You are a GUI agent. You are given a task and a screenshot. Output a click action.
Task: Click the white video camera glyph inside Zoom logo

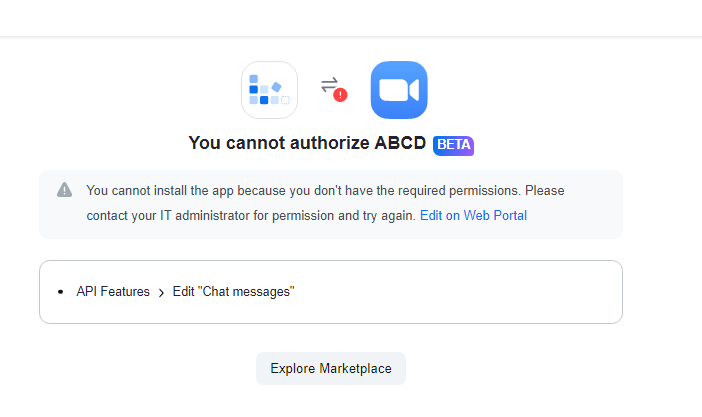pyautogui.click(x=399, y=90)
